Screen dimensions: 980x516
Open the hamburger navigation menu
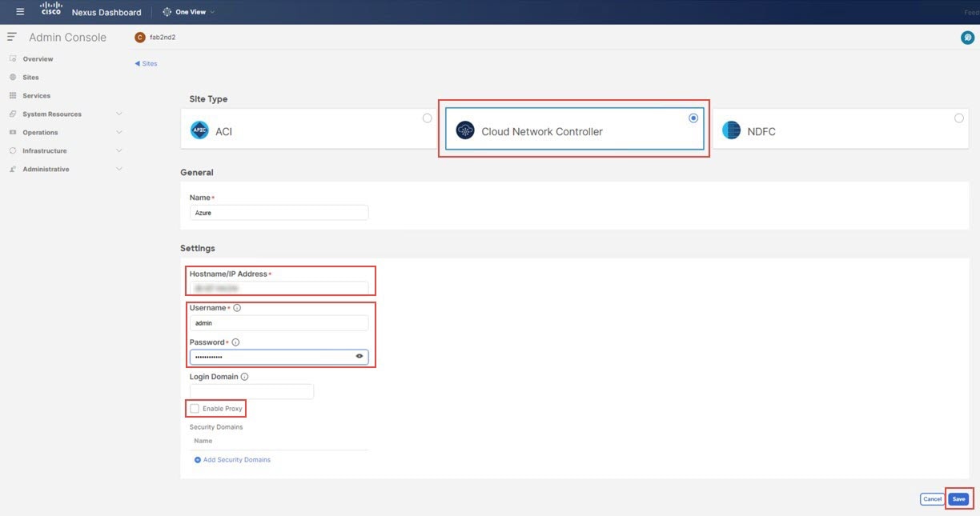pos(20,12)
